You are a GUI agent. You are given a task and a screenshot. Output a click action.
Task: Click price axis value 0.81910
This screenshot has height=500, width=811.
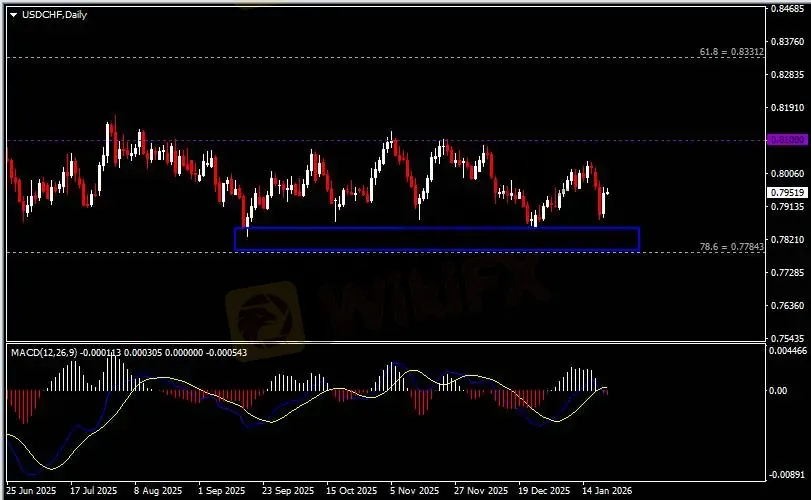click(x=787, y=108)
